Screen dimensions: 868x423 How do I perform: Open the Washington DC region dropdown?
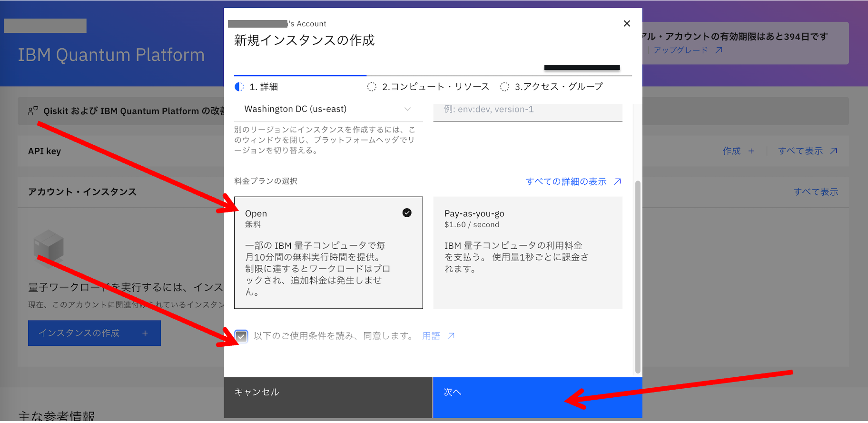tap(328, 110)
